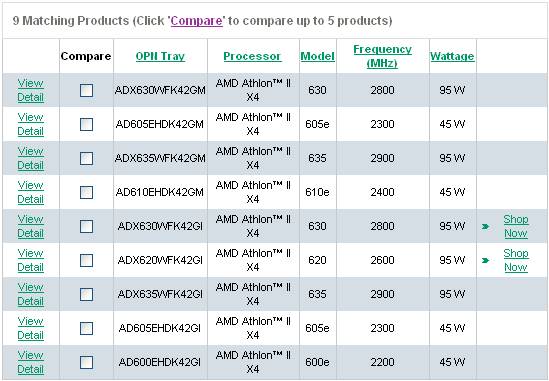Click the green arrow icon beside ADX630WFK42GI
549x381 pixels.
[485, 227]
